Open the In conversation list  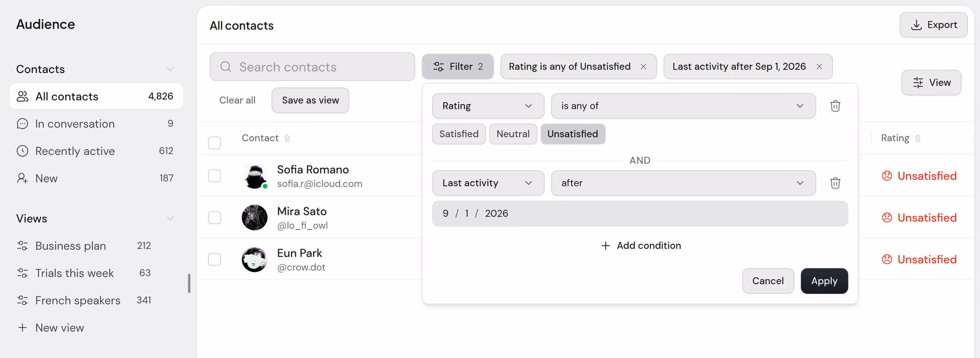tap(96, 124)
